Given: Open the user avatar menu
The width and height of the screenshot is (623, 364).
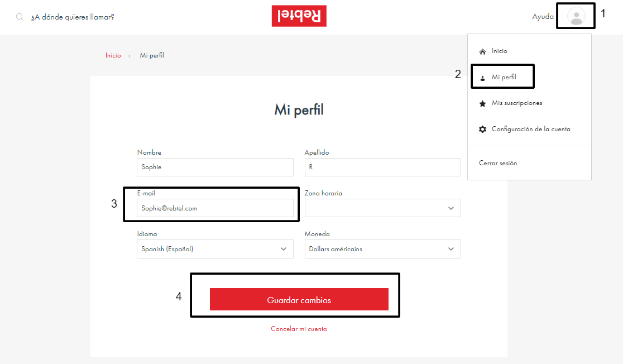Looking at the screenshot, I should click(576, 16).
